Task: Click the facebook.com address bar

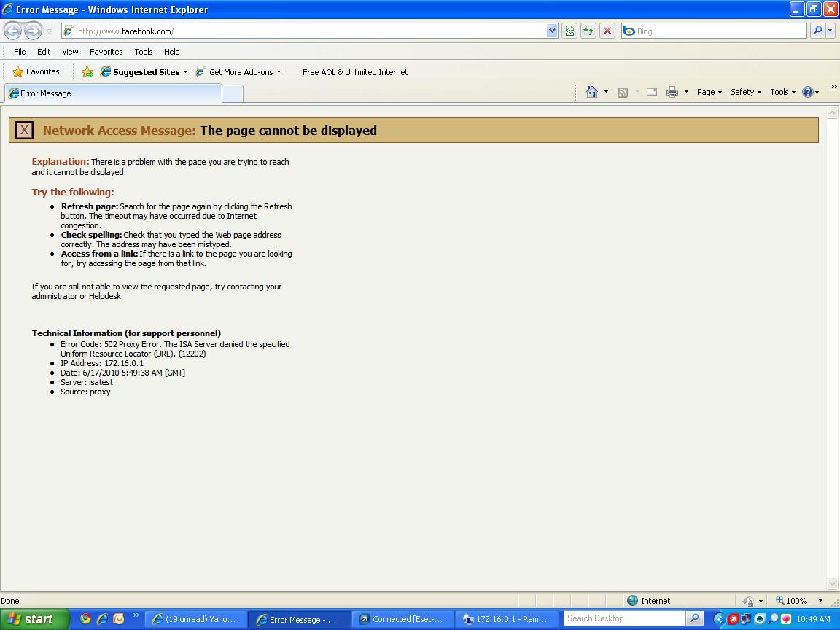Action: [306, 31]
